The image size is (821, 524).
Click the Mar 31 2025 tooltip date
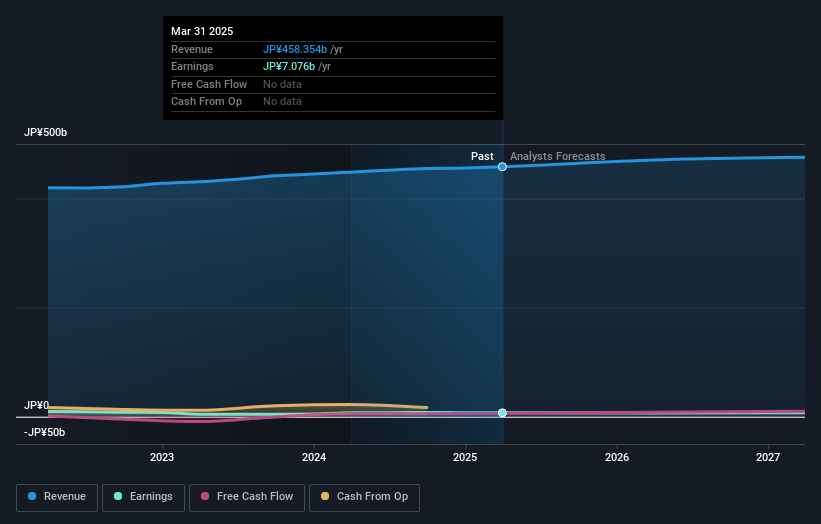(202, 31)
